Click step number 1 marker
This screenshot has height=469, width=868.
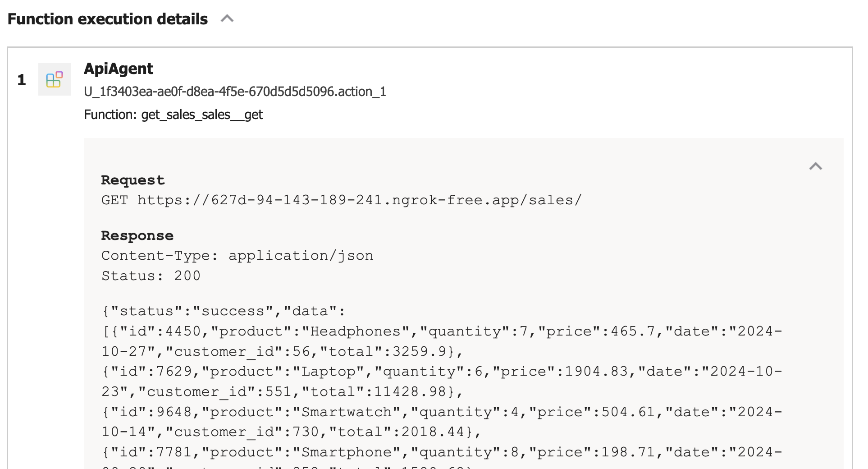click(x=21, y=80)
